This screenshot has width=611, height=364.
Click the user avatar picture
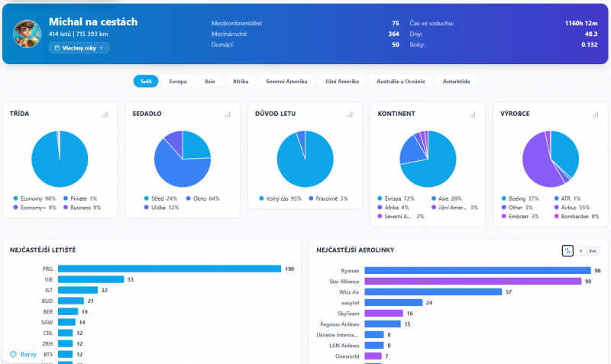pos(27,34)
